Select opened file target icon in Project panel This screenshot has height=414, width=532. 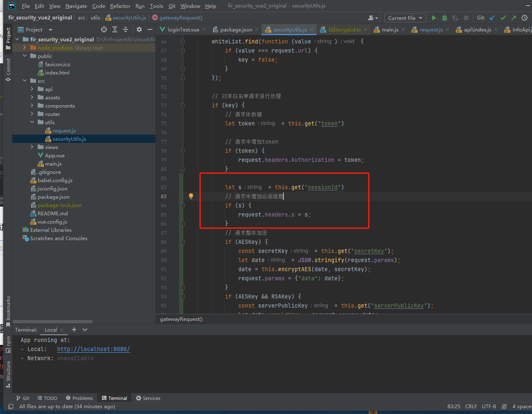tap(104, 29)
